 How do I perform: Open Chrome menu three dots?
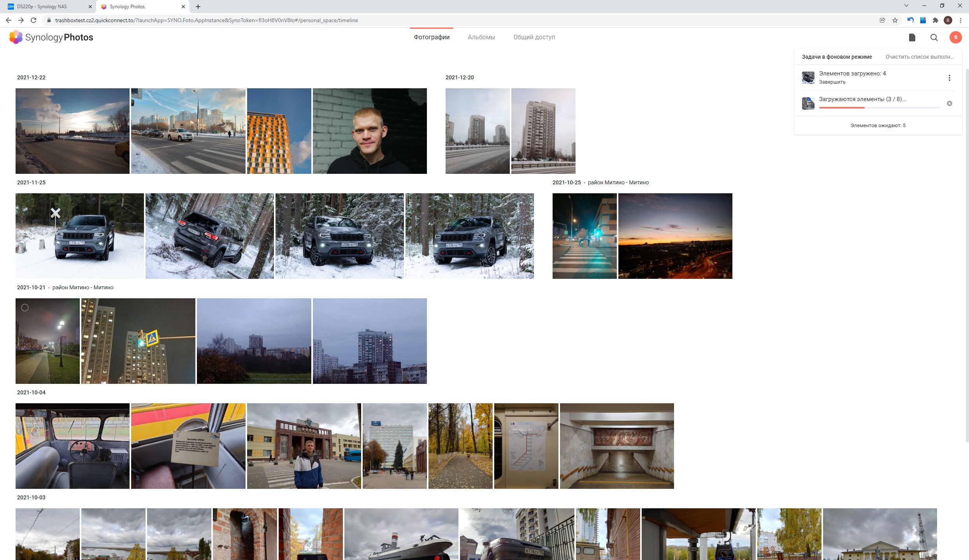[960, 20]
